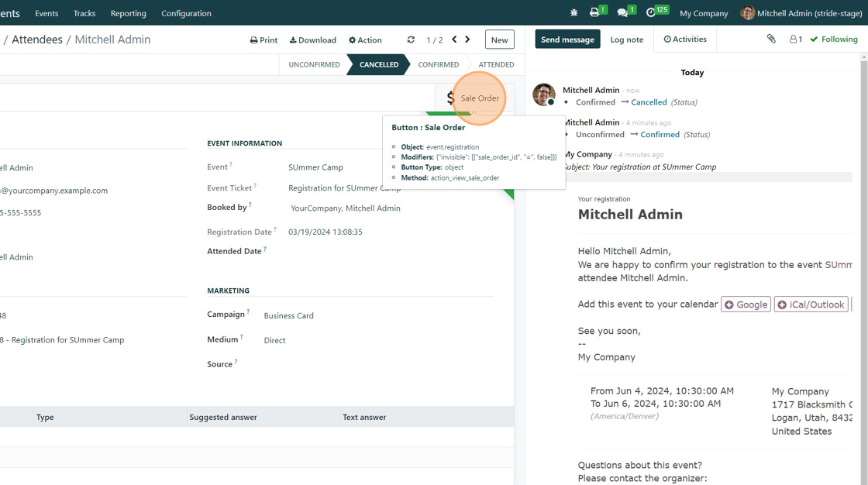The width and height of the screenshot is (868, 485).
Task: Open the followers count icon
Action: coord(796,40)
